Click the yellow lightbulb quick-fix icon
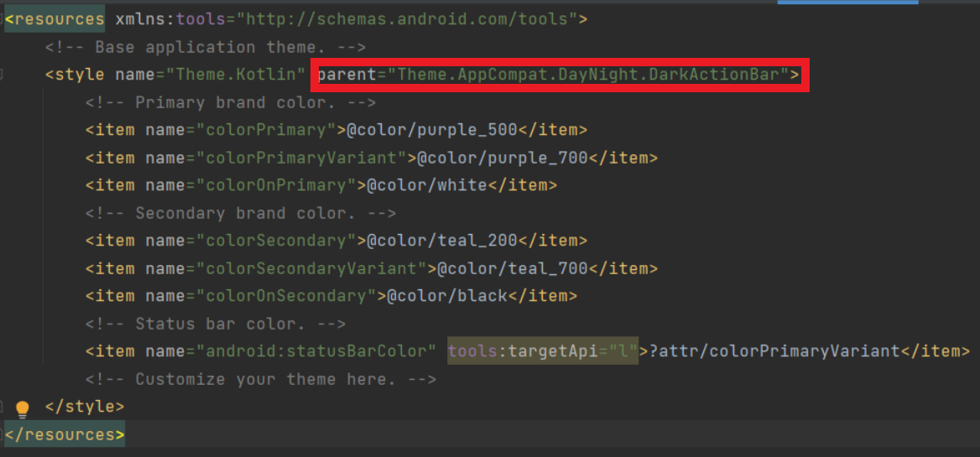 23,409
